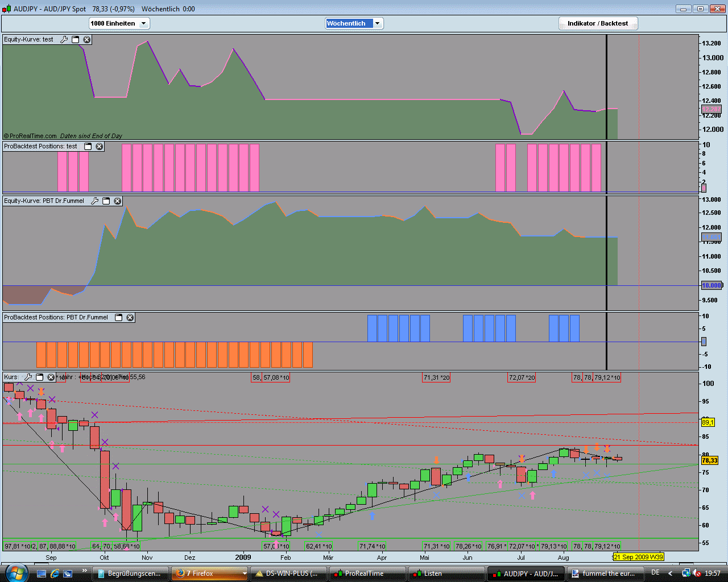Screen dimensions: 728x582
Task: Open settings wrench for Kurs price panel
Action: click(28, 377)
